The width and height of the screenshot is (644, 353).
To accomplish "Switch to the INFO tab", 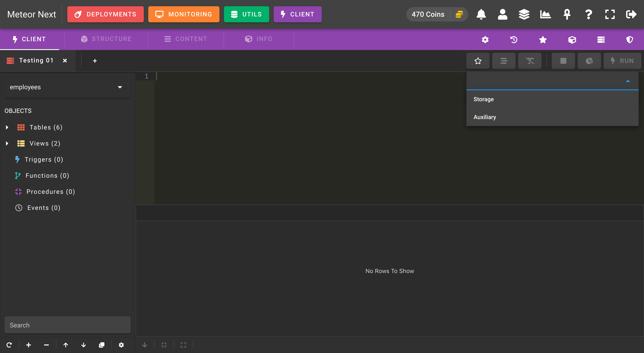I will click(259, 39).
